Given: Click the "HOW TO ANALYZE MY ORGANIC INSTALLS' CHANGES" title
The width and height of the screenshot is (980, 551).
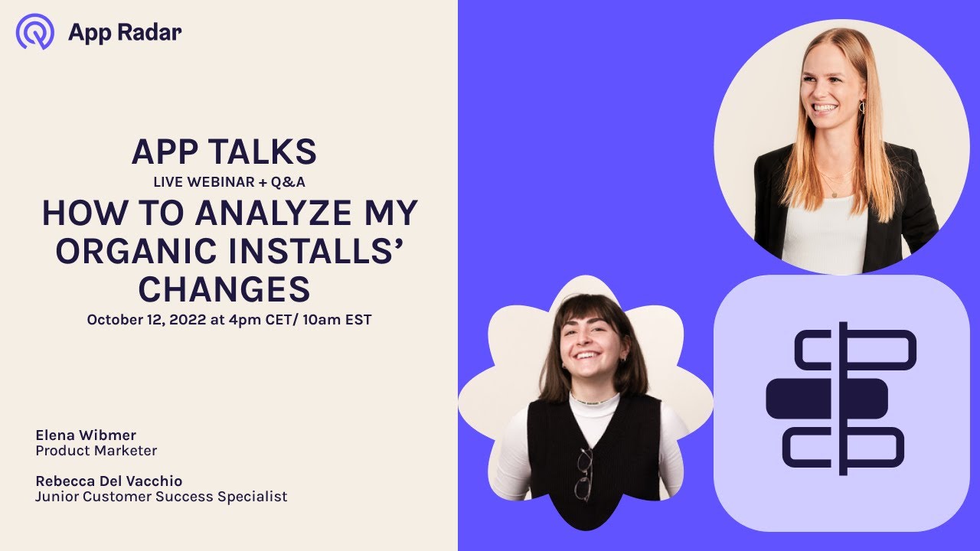Looking at the screenshot, I should click(230, 251).
